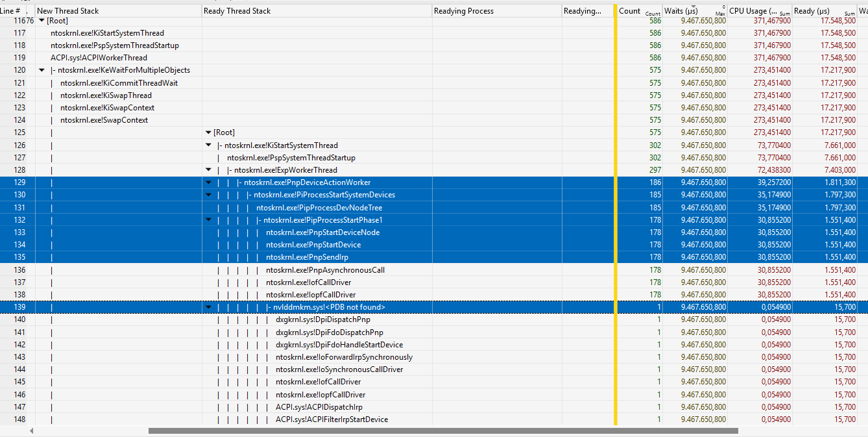Sort by Waits (µs) column header

(695, 11)
